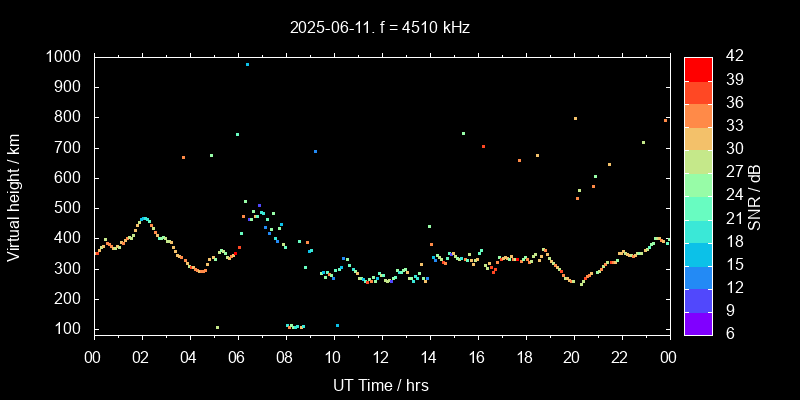Click the 100 tick label on height axis

point(69,329)
